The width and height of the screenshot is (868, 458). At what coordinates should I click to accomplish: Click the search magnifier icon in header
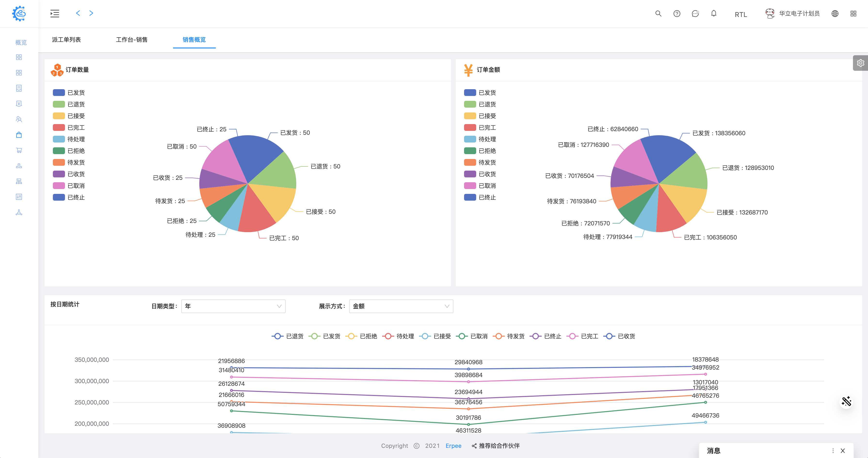pyautogui.click(x=658, y=14)
